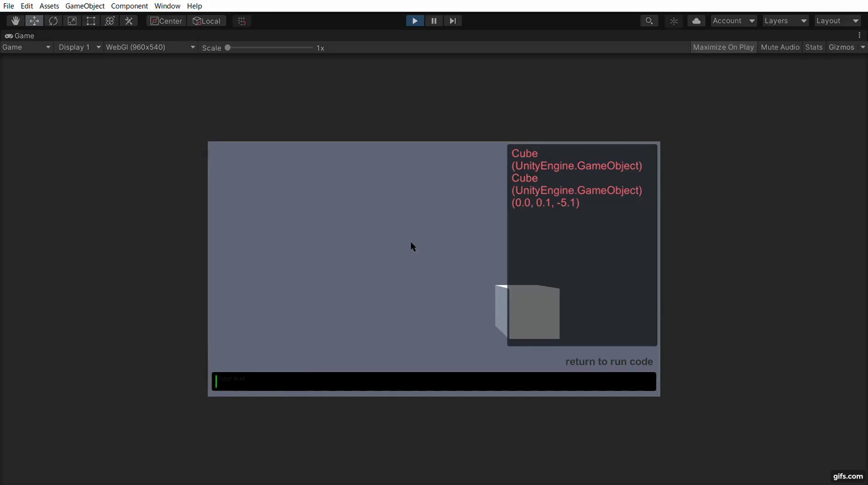
Task: Select the Hand tool
Action: pos(15,21)
